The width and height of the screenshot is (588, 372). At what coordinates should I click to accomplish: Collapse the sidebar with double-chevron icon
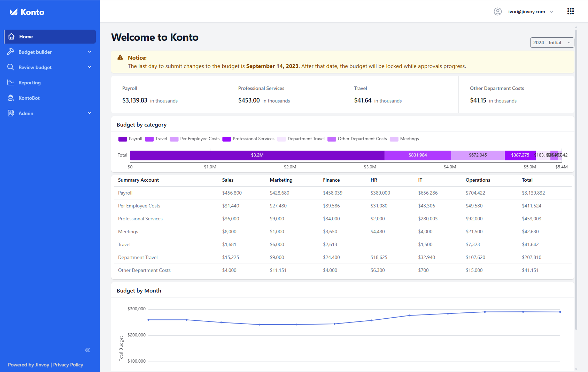[x=87, y=350]
